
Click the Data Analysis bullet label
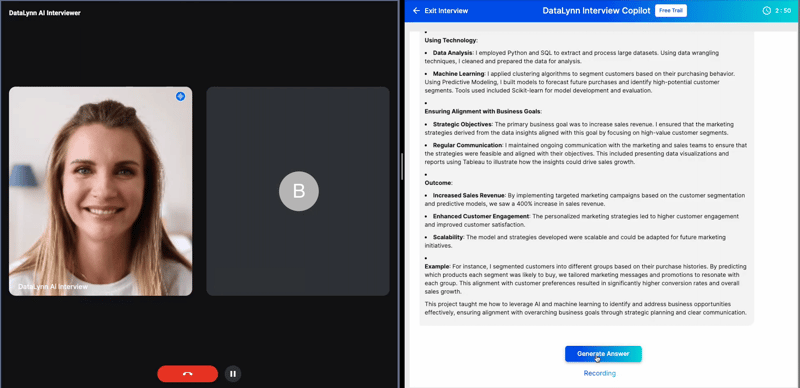tap(453, 53)
